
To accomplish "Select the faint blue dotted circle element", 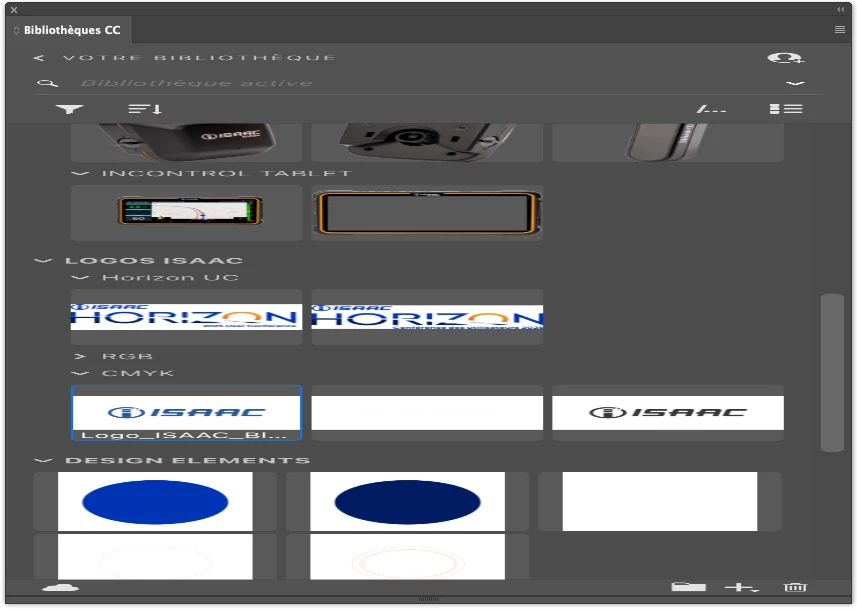I will click(155, 557).
